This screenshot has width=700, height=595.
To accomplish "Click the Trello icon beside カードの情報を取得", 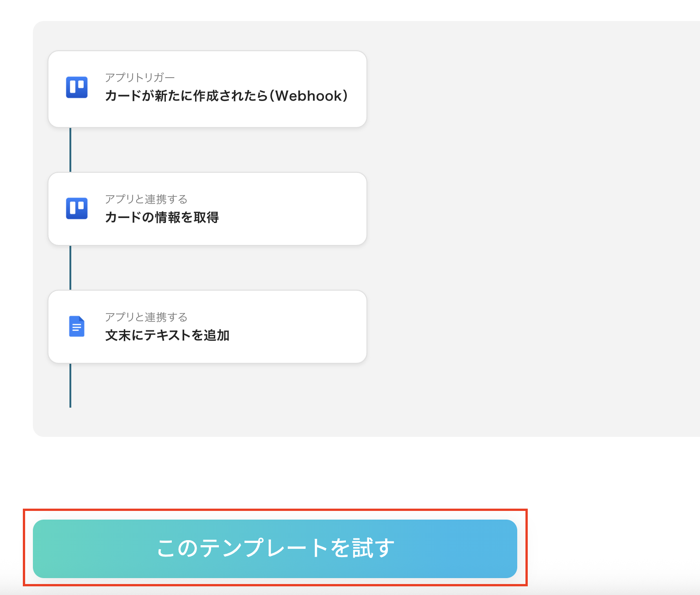I will coord(77,208).
